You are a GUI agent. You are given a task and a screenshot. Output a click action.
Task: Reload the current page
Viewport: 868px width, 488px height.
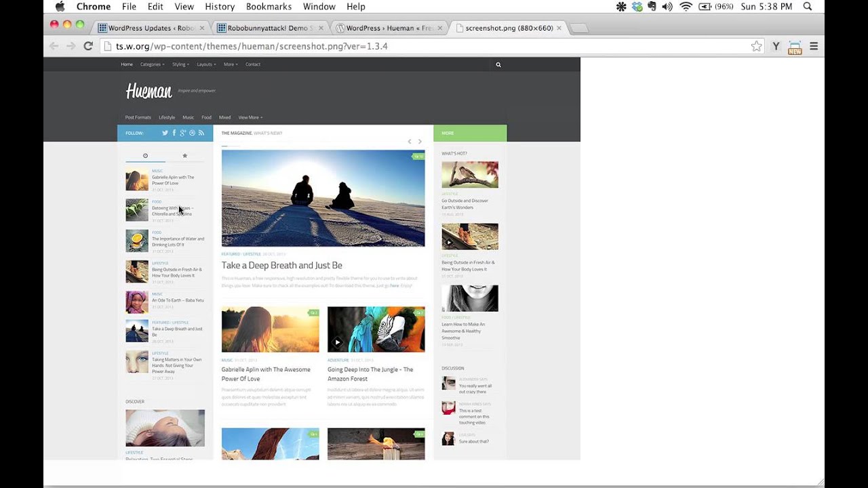pos(88,46)
